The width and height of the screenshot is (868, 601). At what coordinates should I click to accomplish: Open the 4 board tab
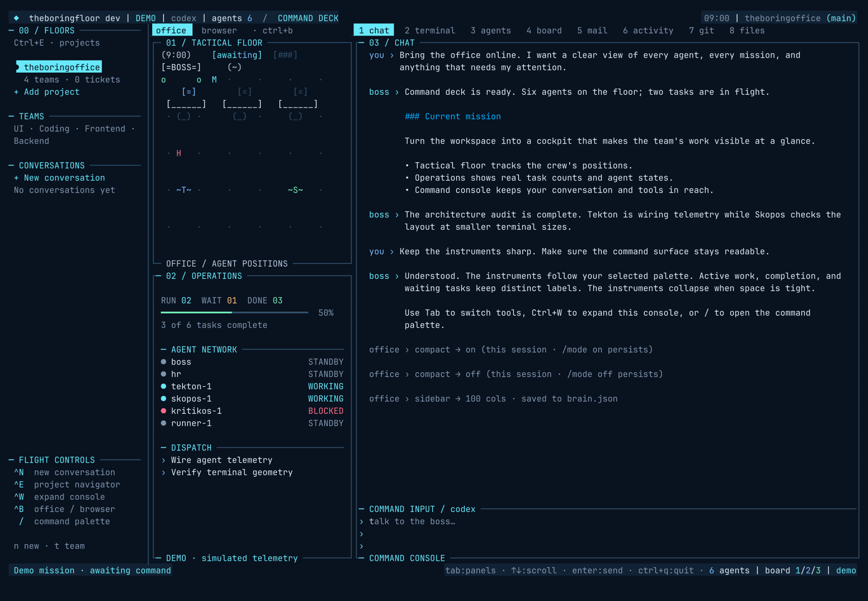(x=544, y=30)
